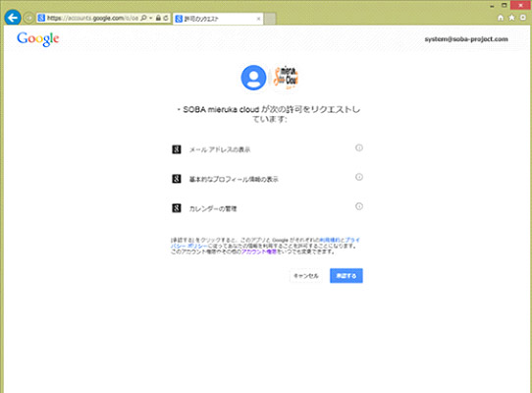Viewport: 532px width, 393px height.
Task: Click the SOBA mieruka cloud request heading
Action: [269, 114]
